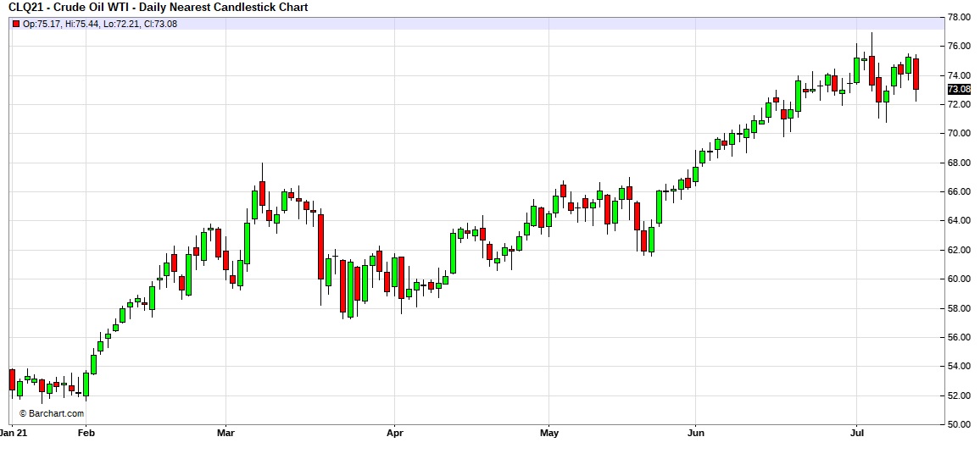This screenshot has height=459, width=980.
Task: Click the OHLC readout 'Op:75.17, Hi:75.44, Lo:72.21, Cl:73.08'
Action: [x=100, y=24]
